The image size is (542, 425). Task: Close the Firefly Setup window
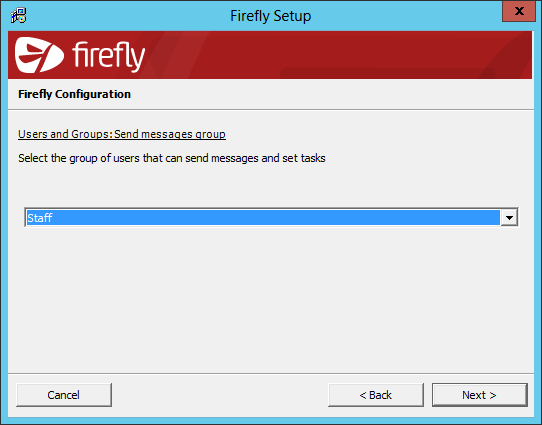pos(519,11)
